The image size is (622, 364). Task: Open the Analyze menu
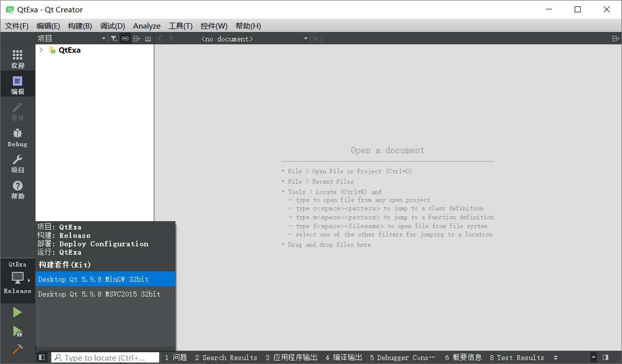click(x=147, y=26)
